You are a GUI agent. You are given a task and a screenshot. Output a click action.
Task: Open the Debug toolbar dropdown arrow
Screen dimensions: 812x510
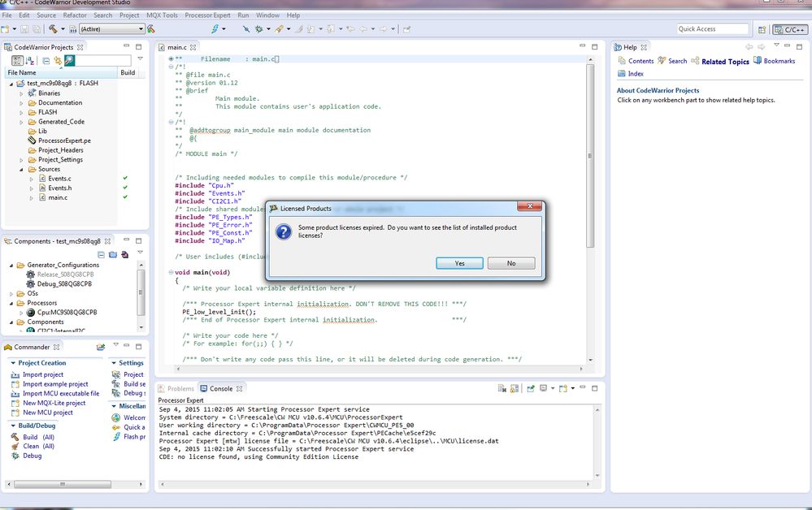click(x=268, y=29)
